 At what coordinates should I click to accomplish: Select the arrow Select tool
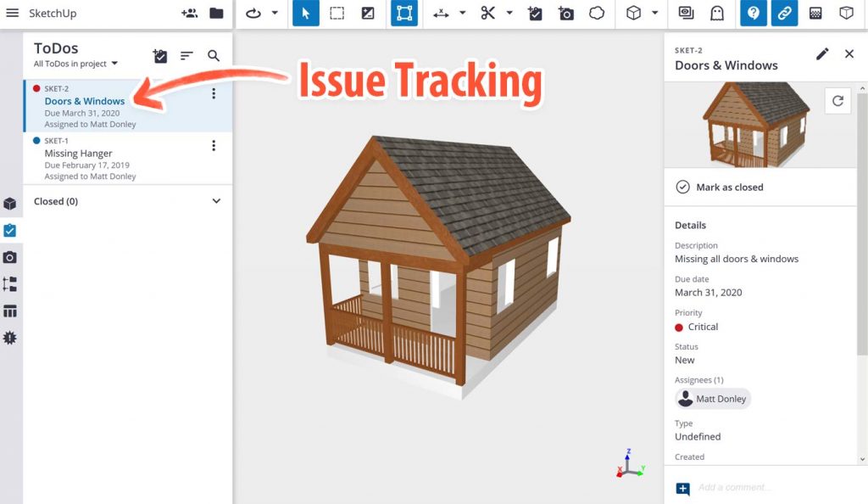coord(306,14)
